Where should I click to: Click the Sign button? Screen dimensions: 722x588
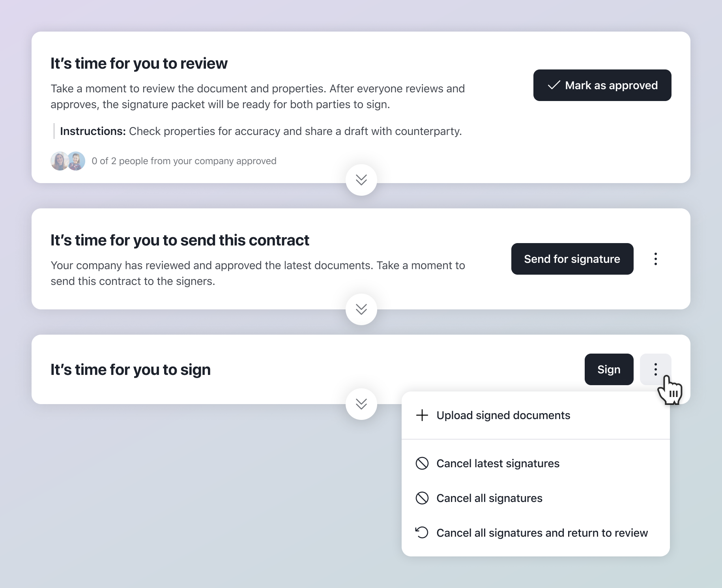pos(609,369)
